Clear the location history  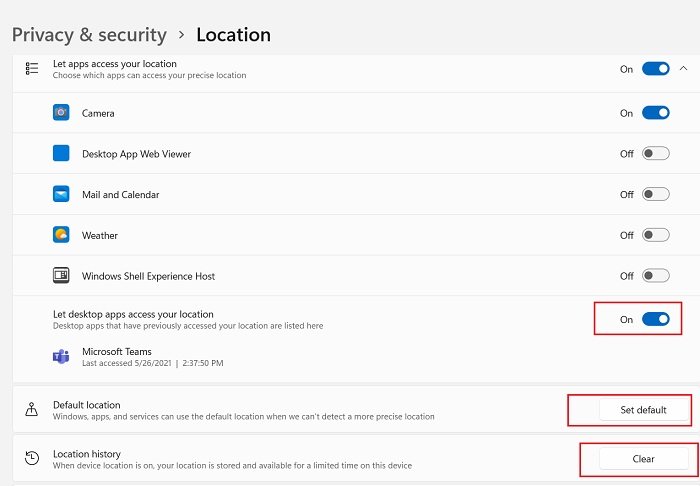(x=644, y=459)
